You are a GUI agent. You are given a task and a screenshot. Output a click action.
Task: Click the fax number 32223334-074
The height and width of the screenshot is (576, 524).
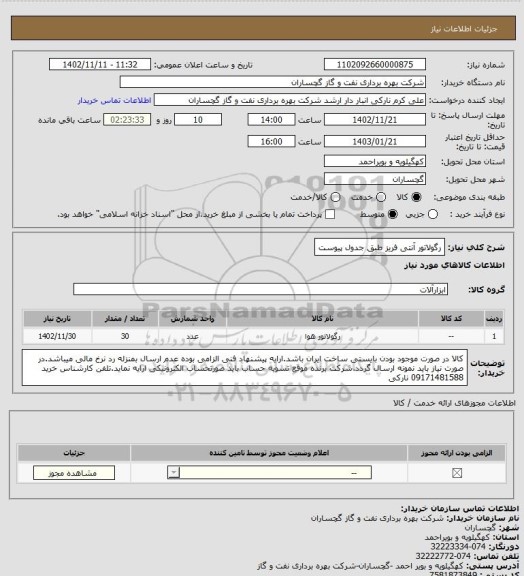click(458, 547)
